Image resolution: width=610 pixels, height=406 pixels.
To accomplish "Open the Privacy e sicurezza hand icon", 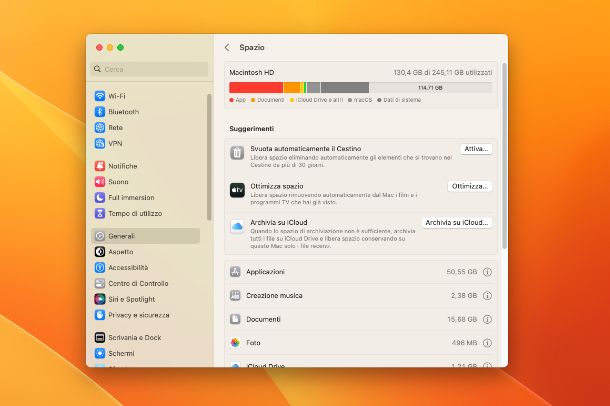I will pyautogui.click(x=100, y=315).
